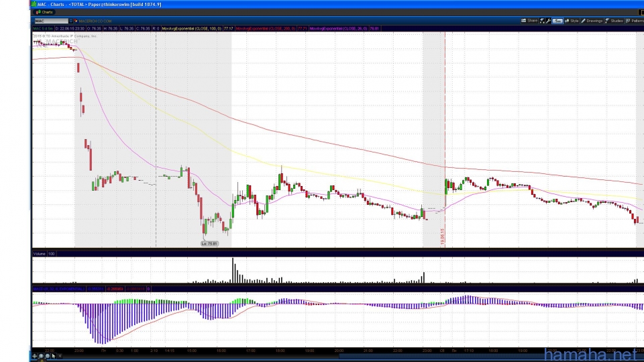Click the wrench chart settings icon

pyautogui.click(x=547, y=21)
